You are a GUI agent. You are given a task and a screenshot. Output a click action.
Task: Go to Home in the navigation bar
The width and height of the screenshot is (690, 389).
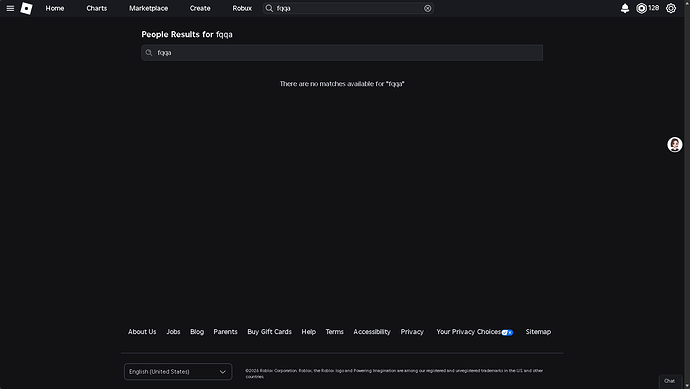coord(55,8)
